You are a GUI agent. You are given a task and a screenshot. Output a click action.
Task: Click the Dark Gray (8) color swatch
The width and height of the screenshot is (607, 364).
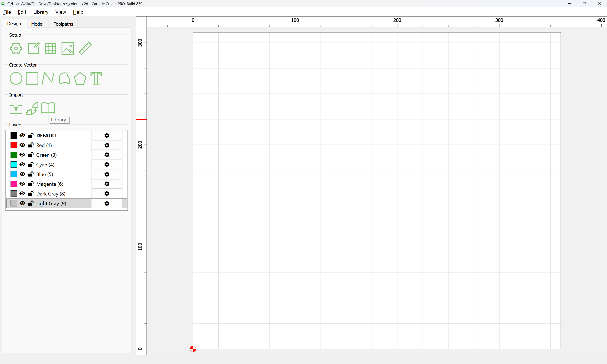(14, 194)
